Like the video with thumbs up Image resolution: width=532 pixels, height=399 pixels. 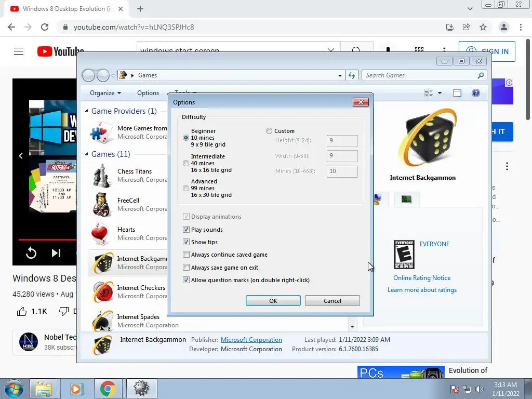click(22, 311)
